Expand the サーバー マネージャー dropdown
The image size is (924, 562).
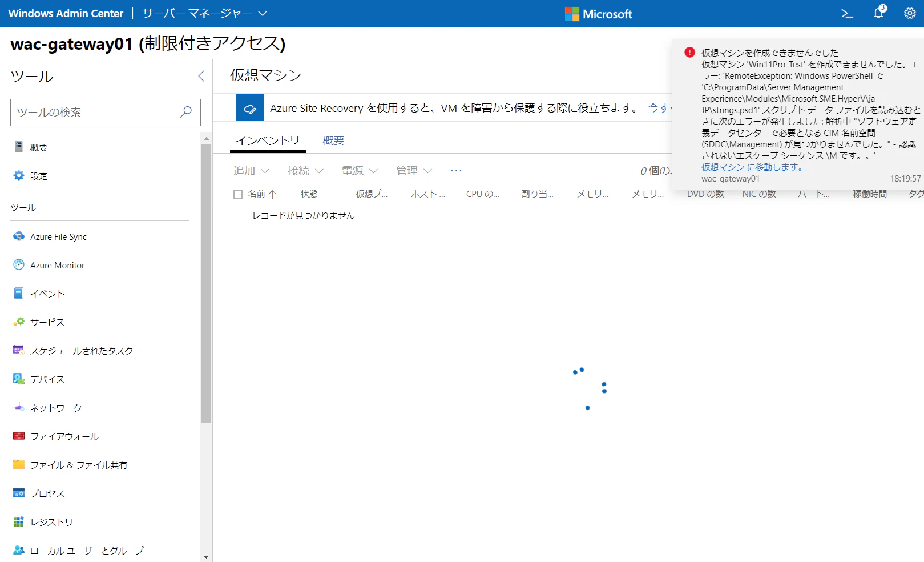coord(204,13)
